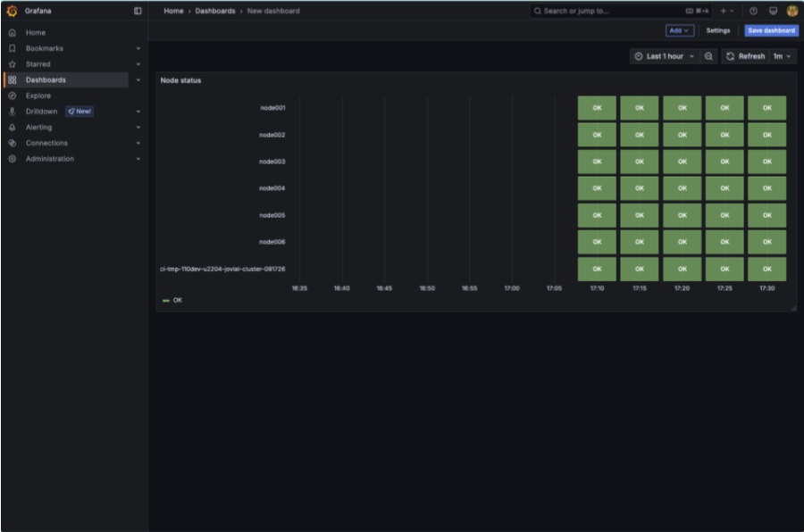
Task: Click the Grafana logo icon
Action: 12,11
